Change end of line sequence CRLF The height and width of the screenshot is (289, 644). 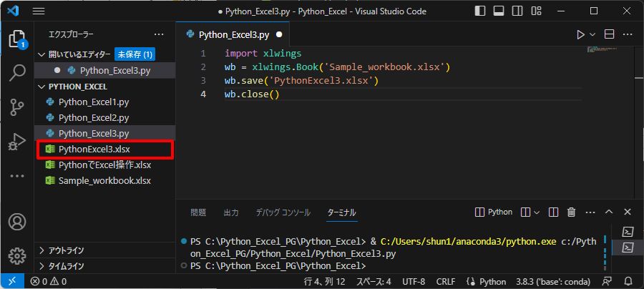click(445, 282)
